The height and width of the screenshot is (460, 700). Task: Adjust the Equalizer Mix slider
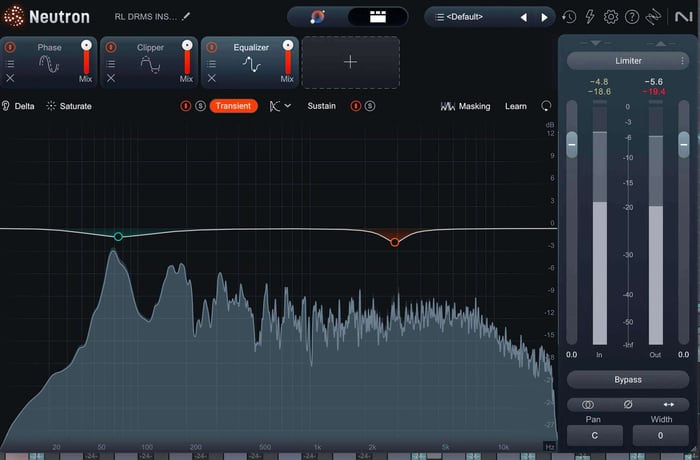coord(288,57)
